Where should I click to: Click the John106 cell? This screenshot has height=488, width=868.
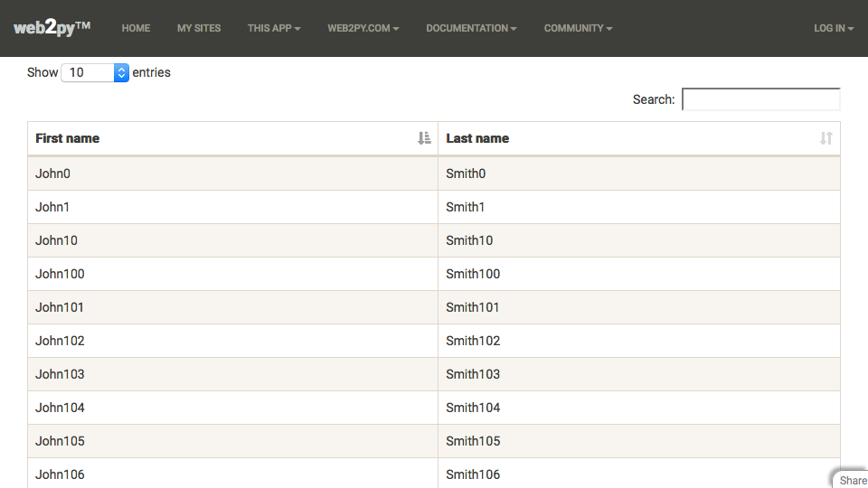point(232,474)
